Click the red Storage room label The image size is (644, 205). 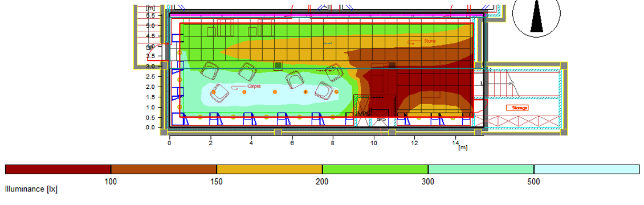pos(517,108)
